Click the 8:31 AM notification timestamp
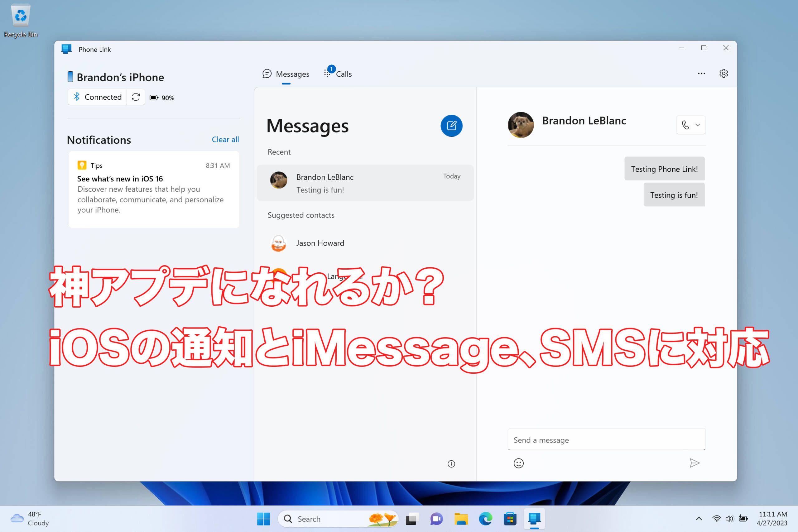Viewport: 798px width, 532px height. [218, 165]
